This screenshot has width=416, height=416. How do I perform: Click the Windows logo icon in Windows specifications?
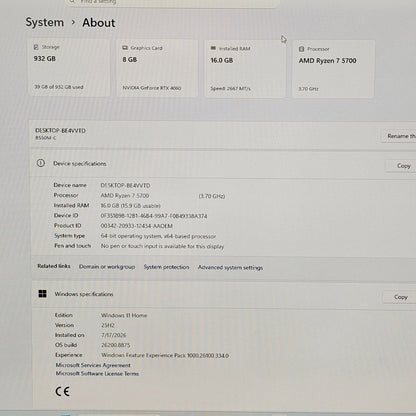43,294
